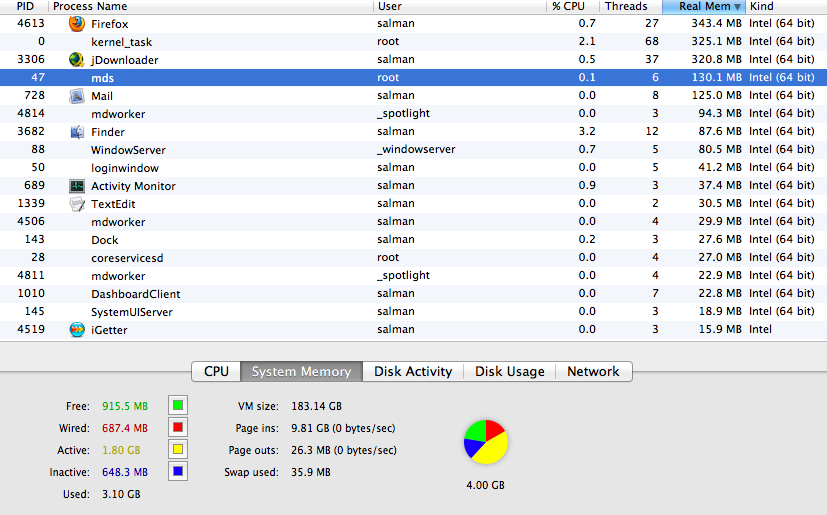Click Finder's 3.2 CPU percentage
The width and height of the screenshot is (827, 515).
587,131
